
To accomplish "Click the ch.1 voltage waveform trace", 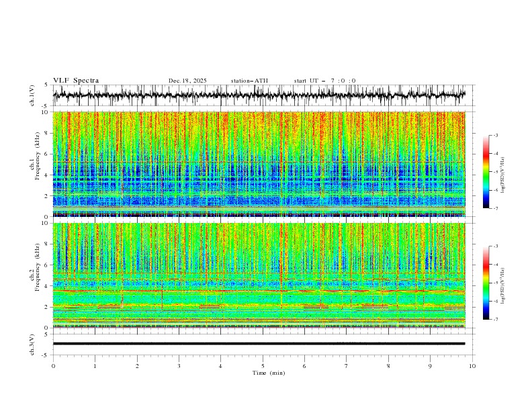I will click(x=259, y=95).
